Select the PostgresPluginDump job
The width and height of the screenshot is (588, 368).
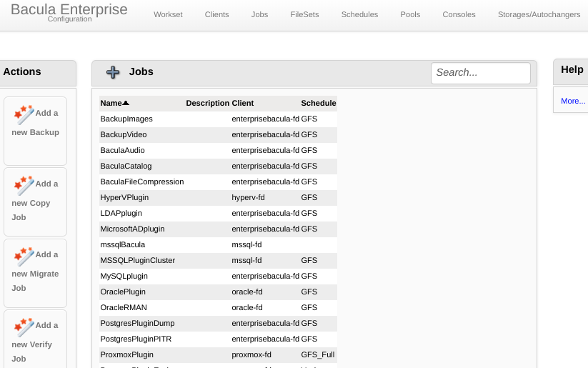click(137, 324)
